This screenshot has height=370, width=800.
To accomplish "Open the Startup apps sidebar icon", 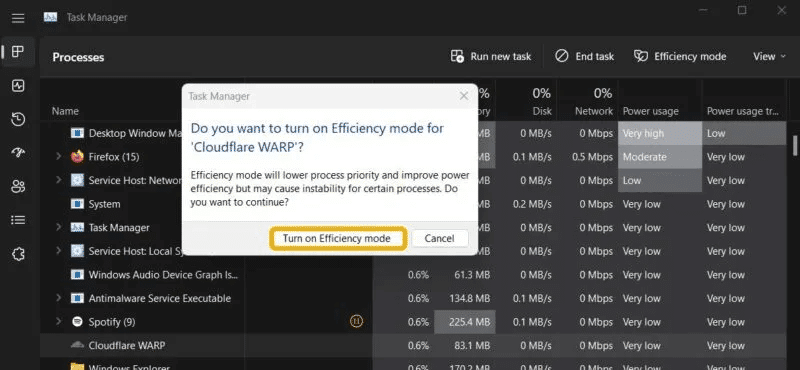I will (18, 153).
